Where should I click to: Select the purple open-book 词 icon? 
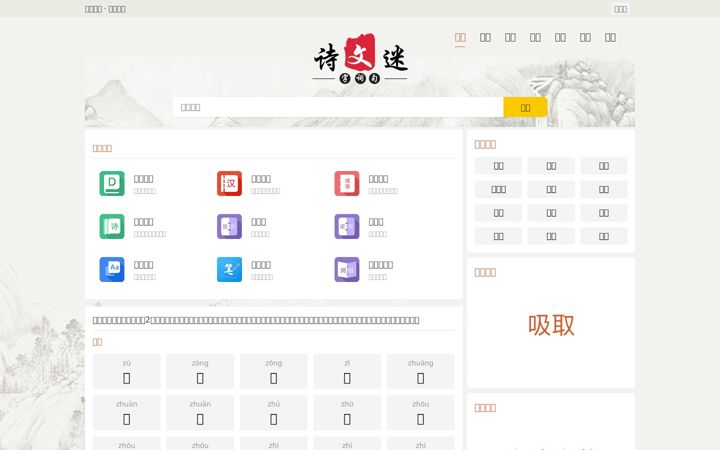[347, 269]
